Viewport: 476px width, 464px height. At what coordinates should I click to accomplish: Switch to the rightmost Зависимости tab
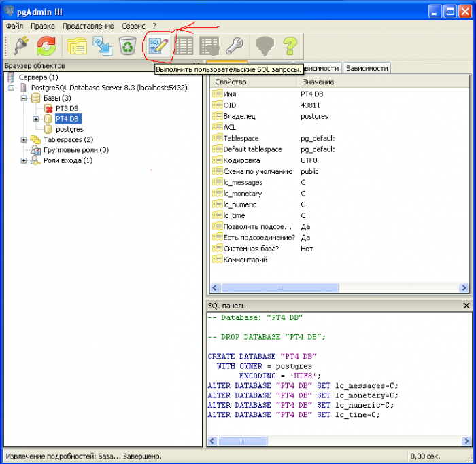(367, 68)
